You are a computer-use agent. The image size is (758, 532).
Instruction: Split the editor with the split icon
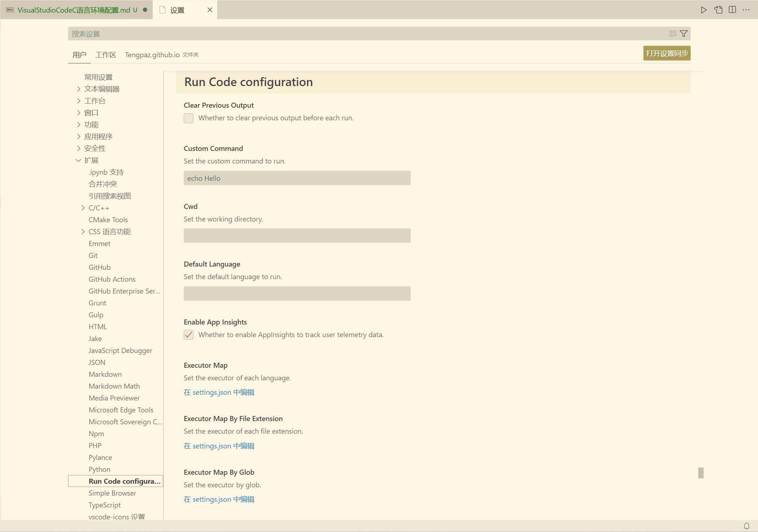click(x=732, y=10)
